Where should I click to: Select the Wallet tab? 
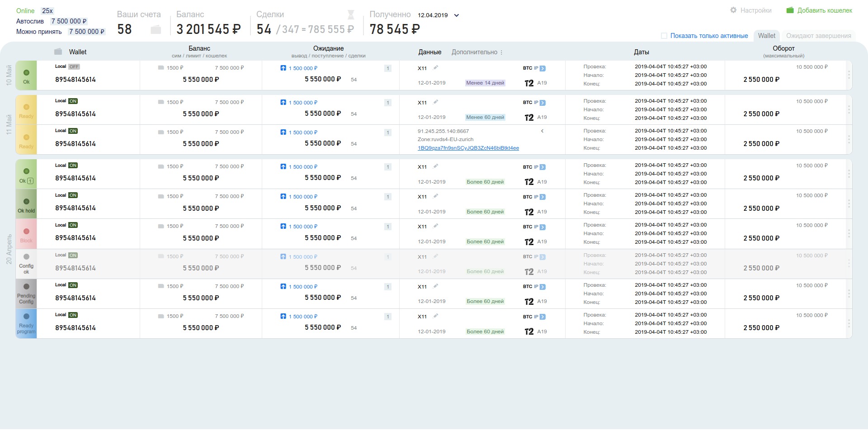[766, 36]
